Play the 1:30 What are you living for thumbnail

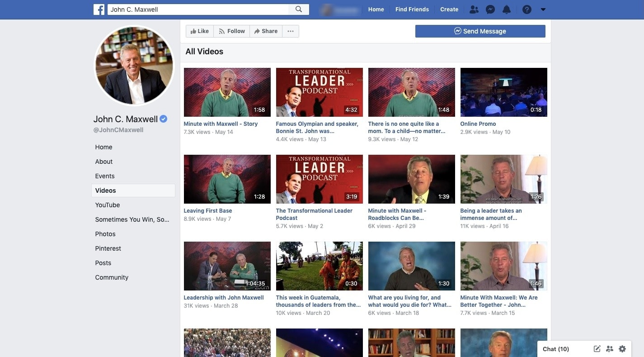tap(412, 266)
